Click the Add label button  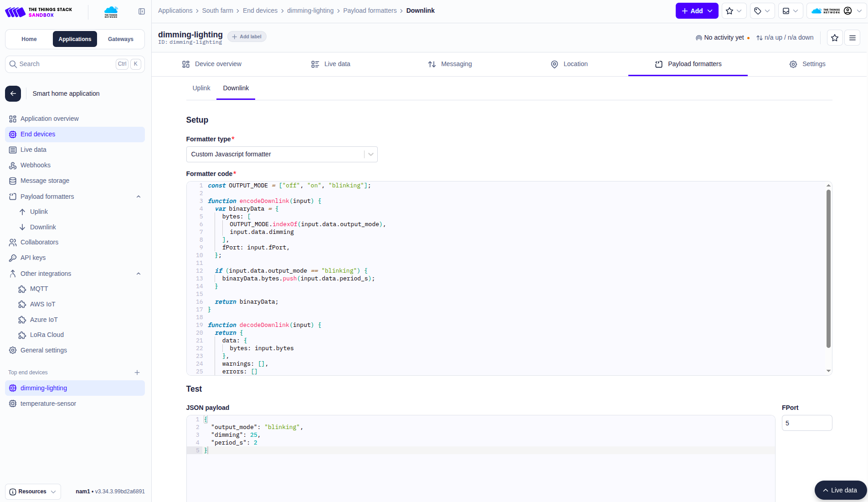pyautogui.click(x=247, y=36)
